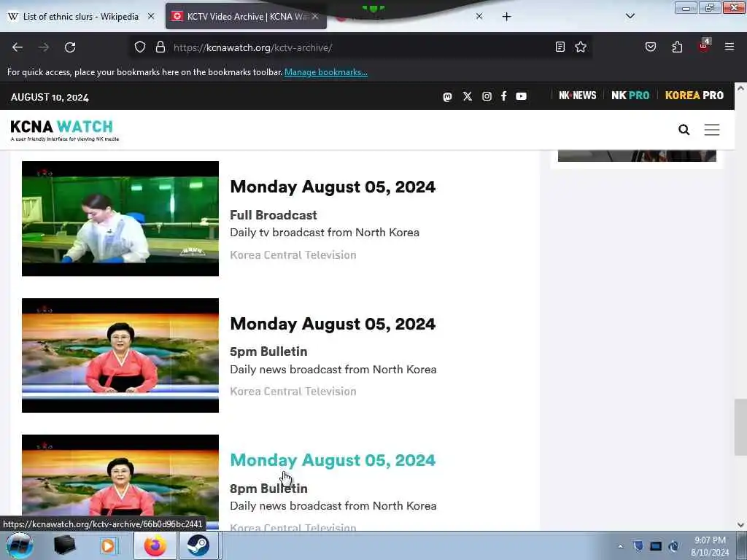Click the 8pm Bulletin title

click(x=268, y=488)
